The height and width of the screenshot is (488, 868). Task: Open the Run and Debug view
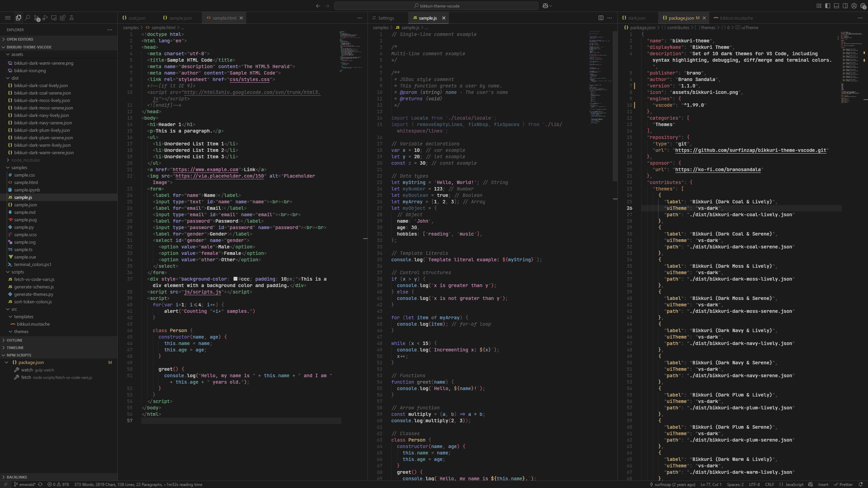[x=45, y=18]
